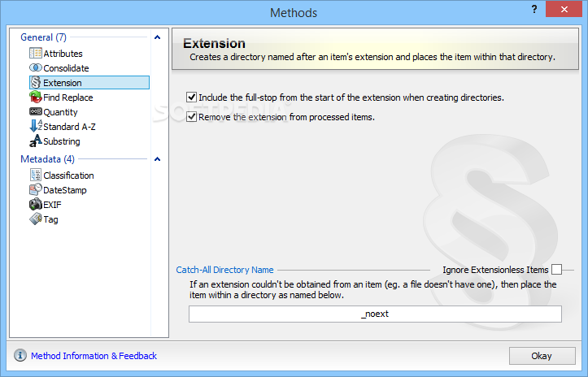Enable Ignore Extensionless Items checkbox
Viewport: 588px width, 377px height.
557,270
